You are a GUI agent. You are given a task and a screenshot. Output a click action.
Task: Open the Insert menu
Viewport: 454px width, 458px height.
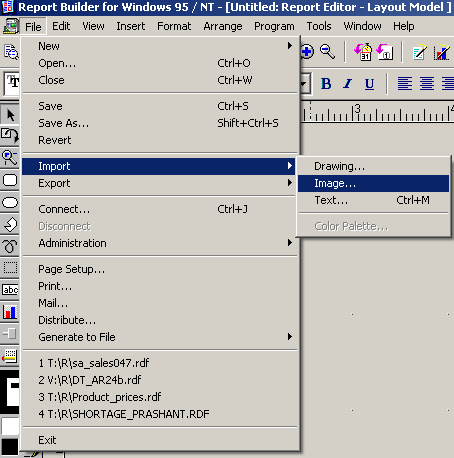point(131,26)
